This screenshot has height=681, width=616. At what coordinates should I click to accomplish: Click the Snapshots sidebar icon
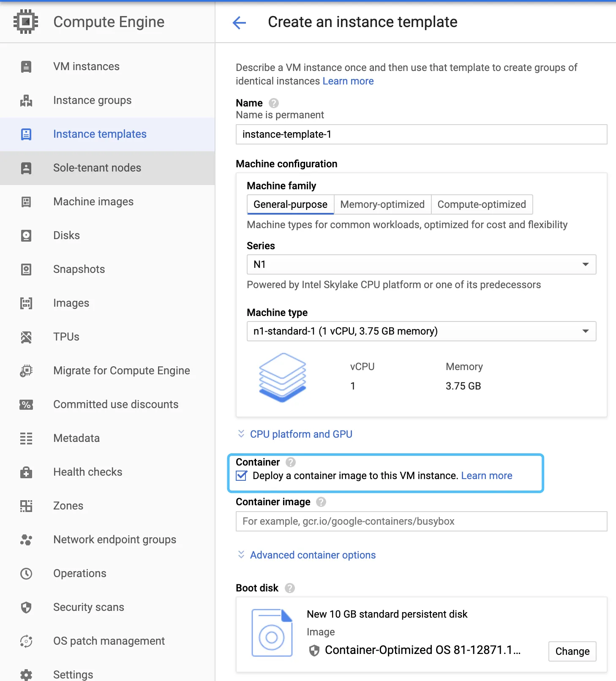[26, 270]
